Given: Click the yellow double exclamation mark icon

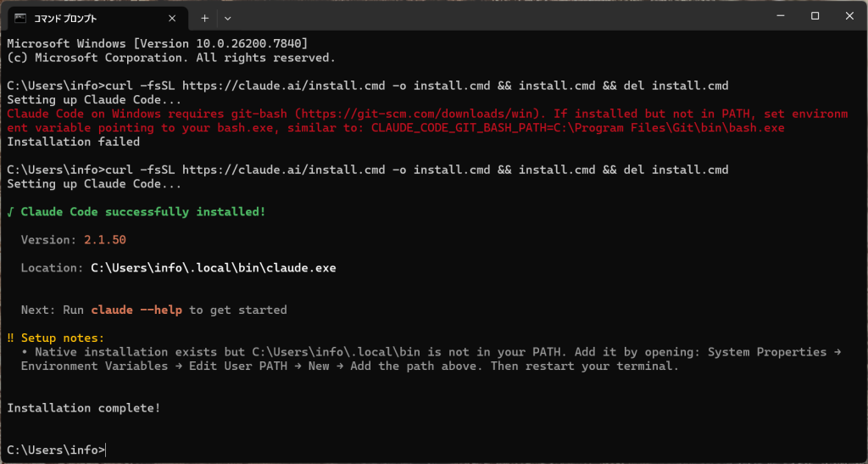Looking at the screenshot, I should pos(11,338).
